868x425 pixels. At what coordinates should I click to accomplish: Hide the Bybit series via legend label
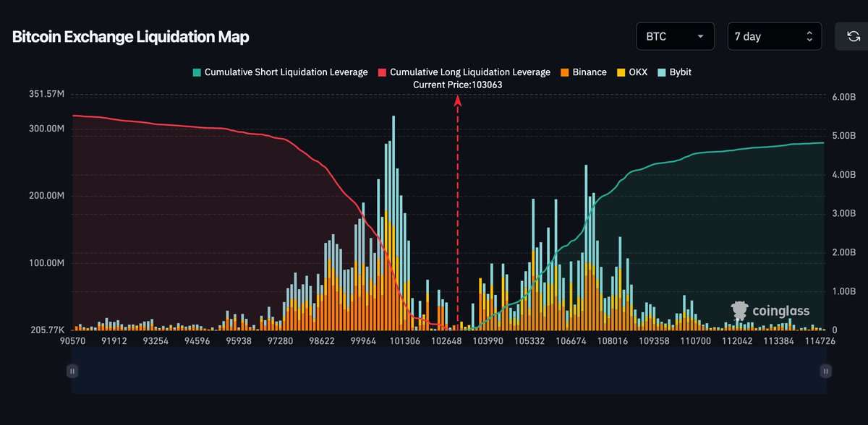[x=681, y=72]
